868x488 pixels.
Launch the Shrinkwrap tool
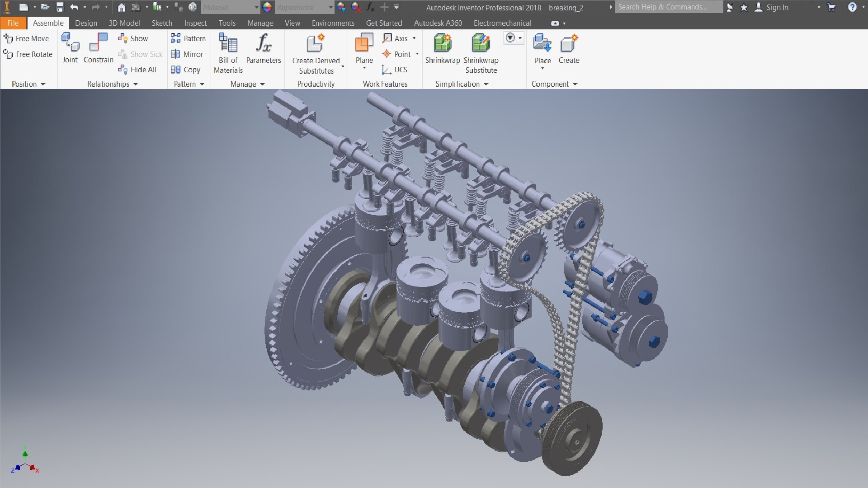(442, 48)
